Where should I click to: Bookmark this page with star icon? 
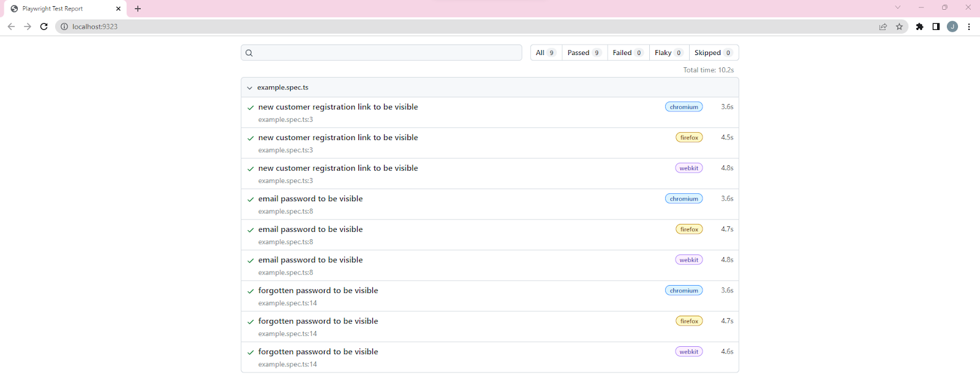pyautogui.click(x=899, y=26)
